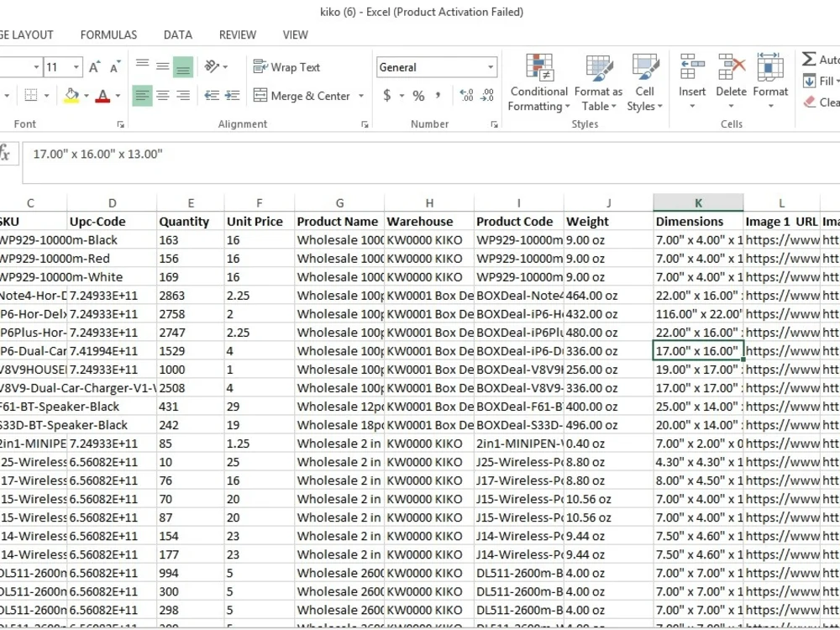
Task: Click the Decrease Font Size icon
Action: (115, 67)
